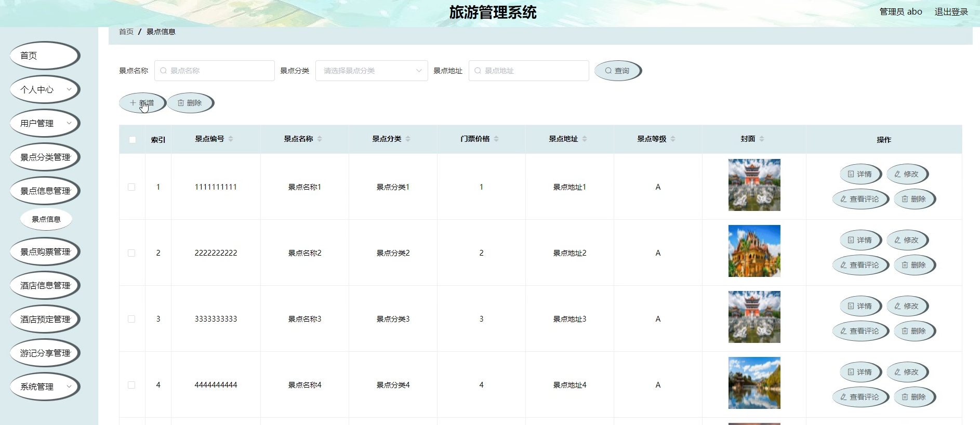Image resolution: width=980 pixels, height=425 pixels.
Task: Click 首页 breadcrumb link
Action: coord(126,32)
